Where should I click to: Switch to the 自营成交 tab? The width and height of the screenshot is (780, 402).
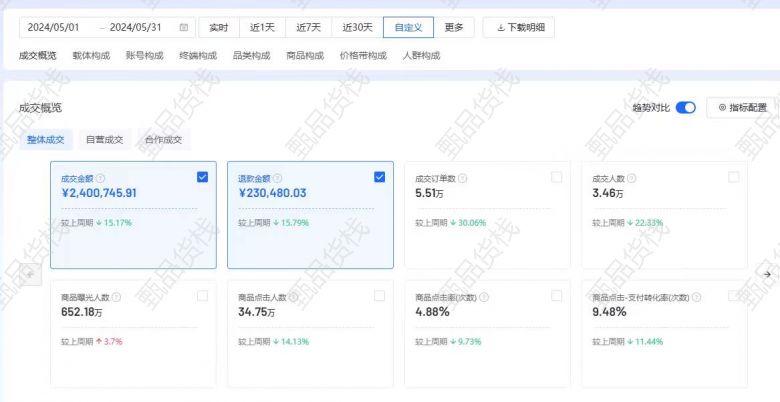pyautogui.click(x=104, y=140)
